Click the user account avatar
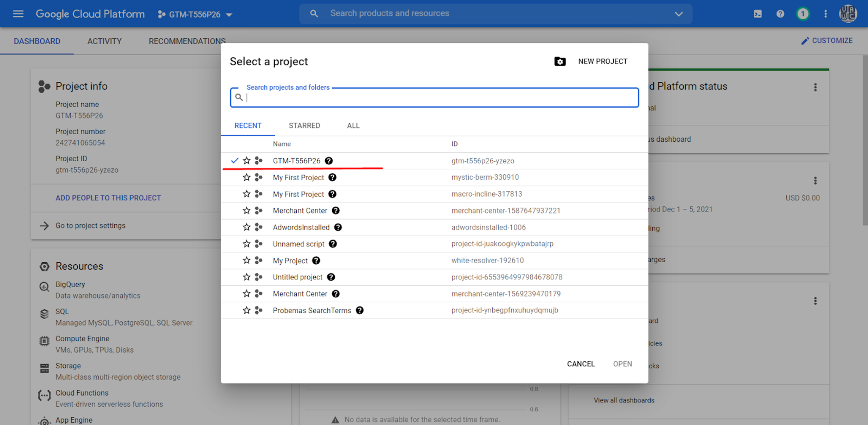This screenshot has height=425, width=868. (848, 14)
